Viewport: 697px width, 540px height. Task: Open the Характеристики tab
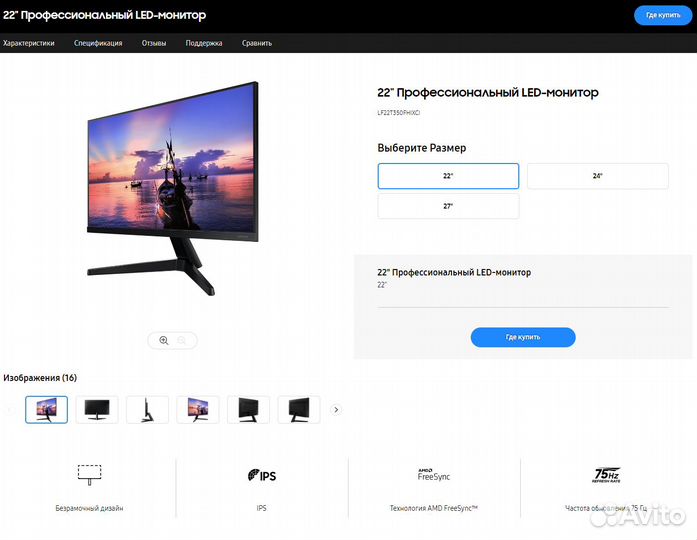tap(28, 43)
